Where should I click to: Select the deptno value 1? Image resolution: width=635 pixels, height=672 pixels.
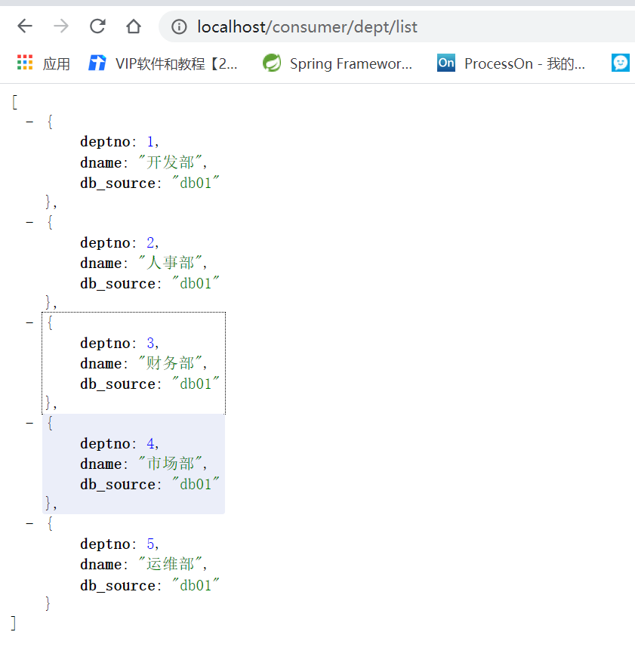pos(150,141)
